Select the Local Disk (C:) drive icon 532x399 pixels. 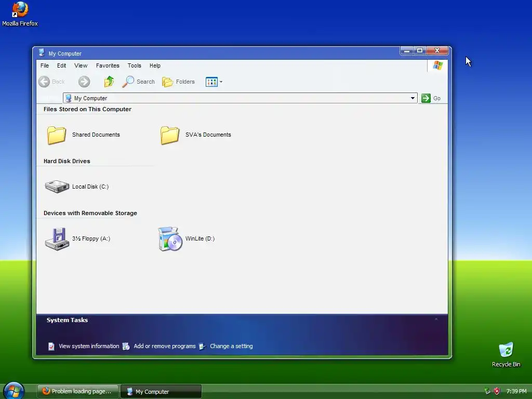tap(57, 187)
